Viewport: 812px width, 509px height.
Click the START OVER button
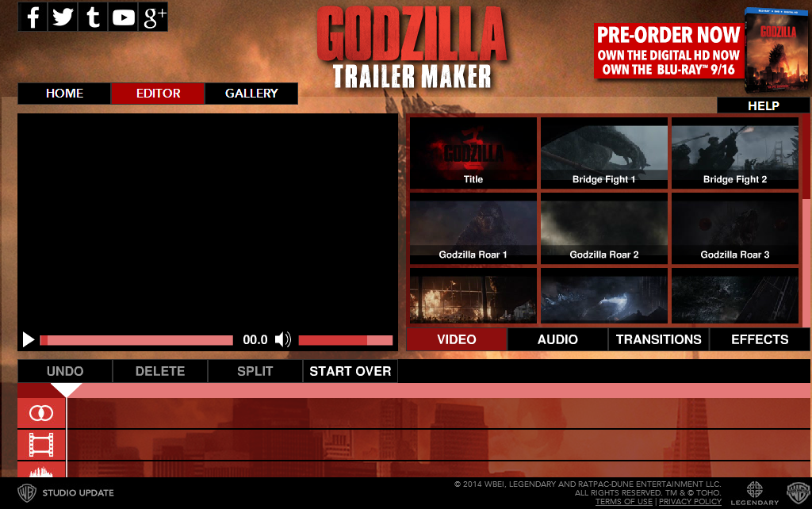pos(350,371)
